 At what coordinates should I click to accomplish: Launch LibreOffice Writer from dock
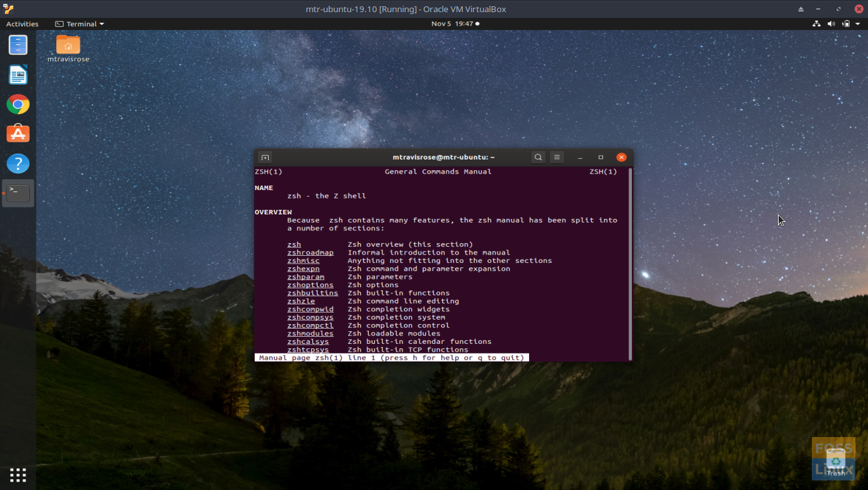point(18,75)
